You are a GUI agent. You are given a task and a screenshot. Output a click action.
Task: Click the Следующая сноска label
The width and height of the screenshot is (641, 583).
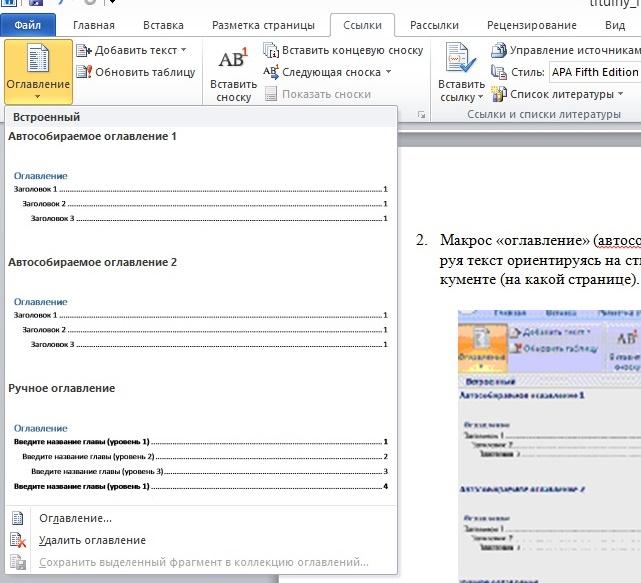[332, 72]
